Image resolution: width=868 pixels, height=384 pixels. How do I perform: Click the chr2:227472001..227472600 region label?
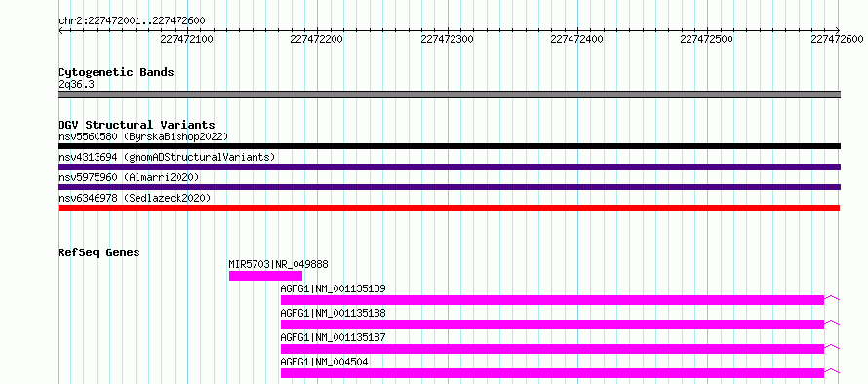pos(132,20)
